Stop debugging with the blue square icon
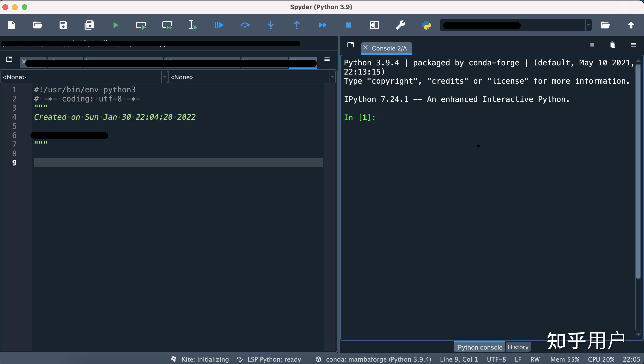Image resolution: width=644 pixels, height=364 pixels. tap(348, 25)
